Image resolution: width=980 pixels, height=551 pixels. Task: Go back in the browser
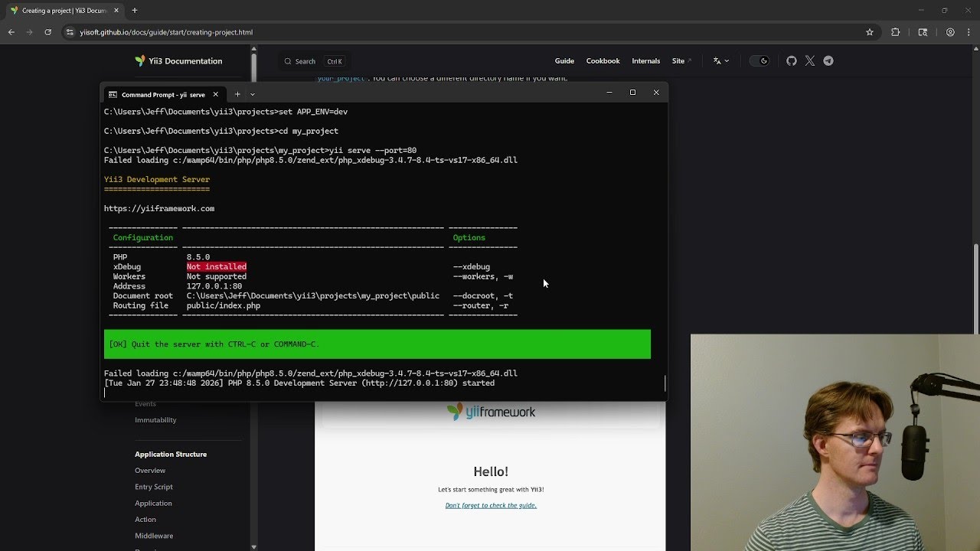(11, 32)
